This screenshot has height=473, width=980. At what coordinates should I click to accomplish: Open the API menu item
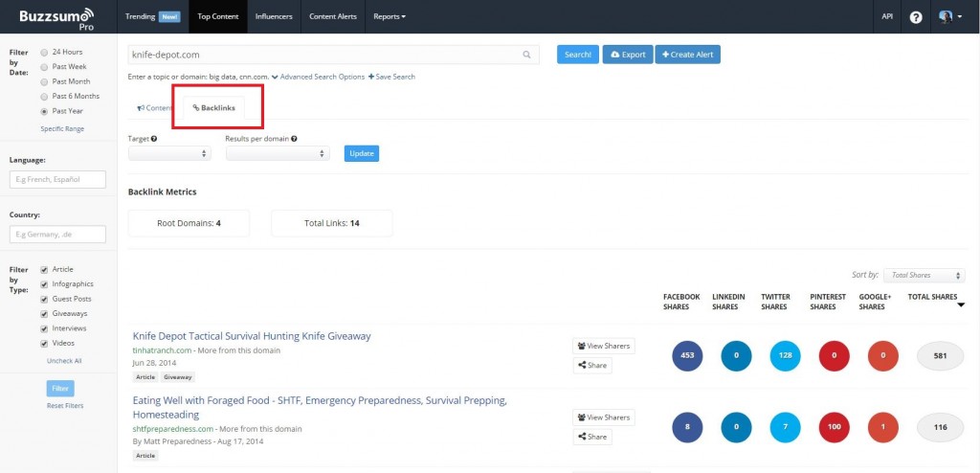pos(887,17)
